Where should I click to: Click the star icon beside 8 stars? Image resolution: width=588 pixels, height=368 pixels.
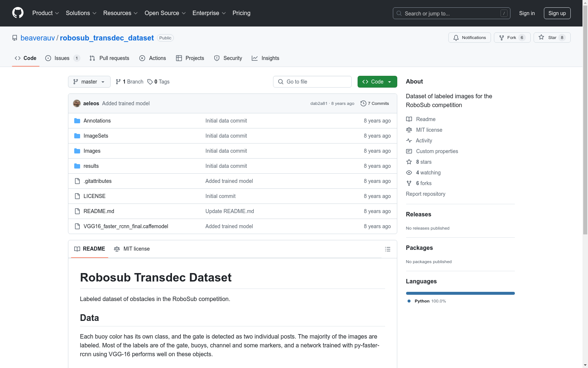point(409,162)
